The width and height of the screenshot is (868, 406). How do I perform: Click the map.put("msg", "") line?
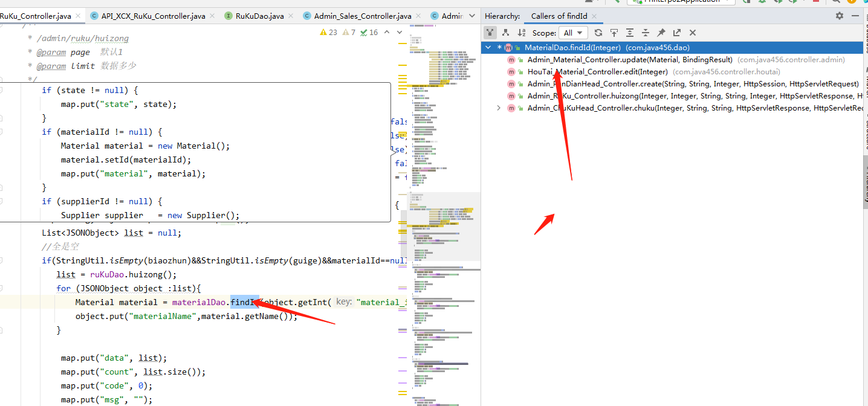(x=106, y=400)
